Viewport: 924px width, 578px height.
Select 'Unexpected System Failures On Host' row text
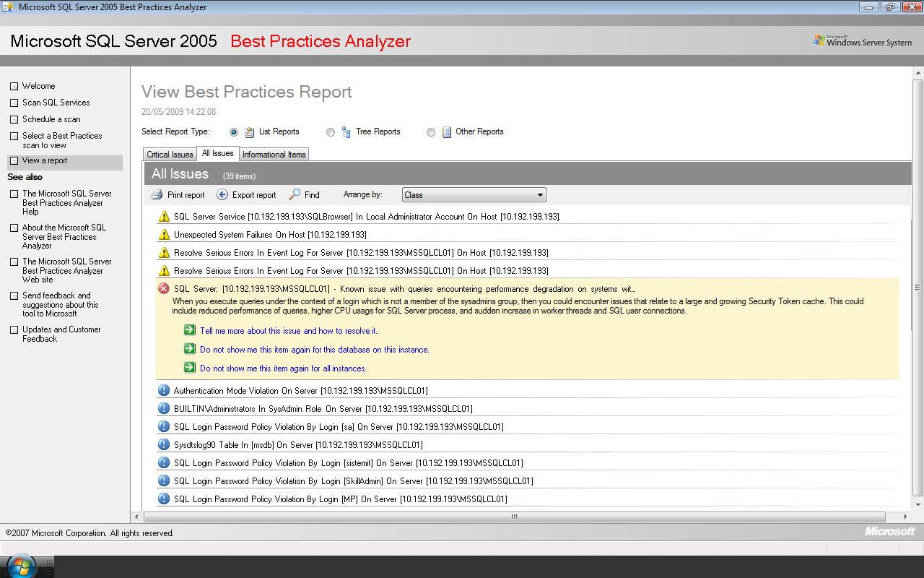(x=270, y=235)
